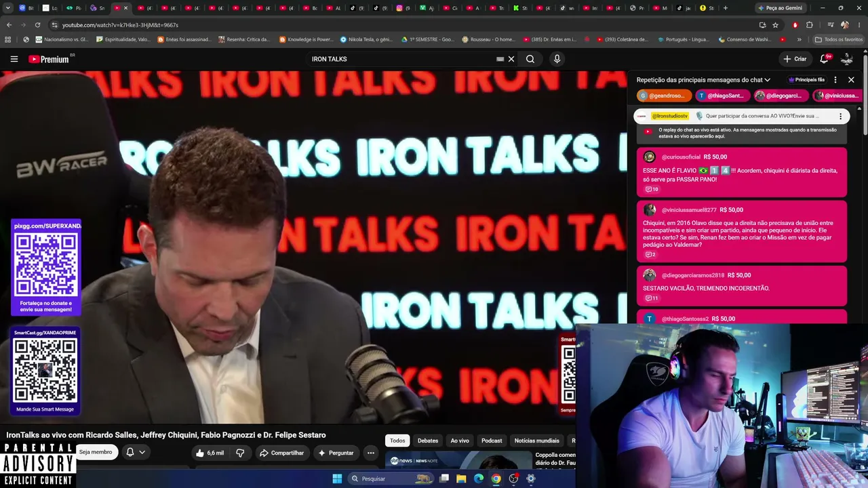This screenshot has height=488, width=868.
Task: Click the @viniciussamuel8277 username in chat
Action: coord(689,210)
